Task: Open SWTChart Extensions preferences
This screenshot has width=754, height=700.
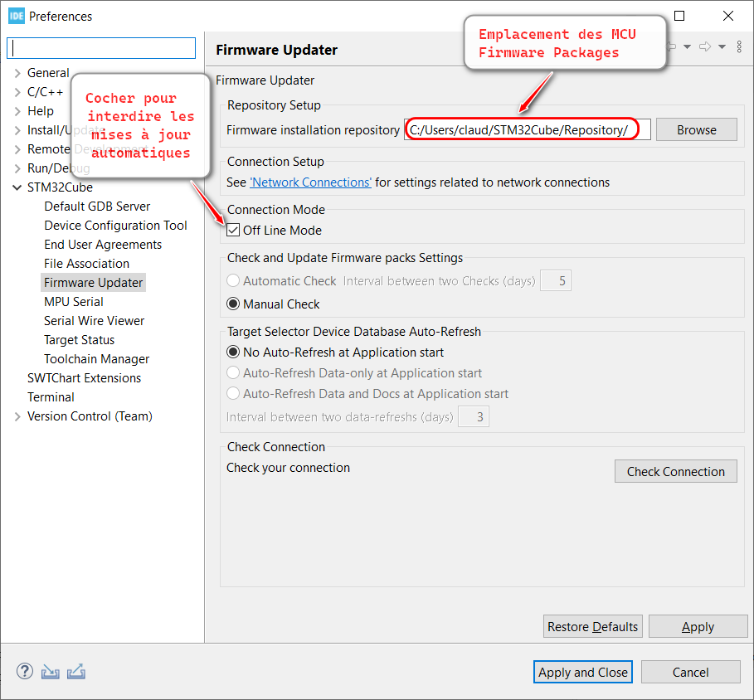Action: coord(84,378)
